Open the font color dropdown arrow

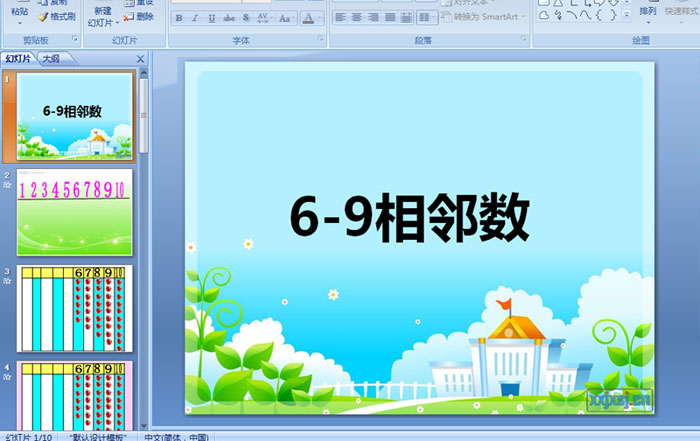(319, 18)
